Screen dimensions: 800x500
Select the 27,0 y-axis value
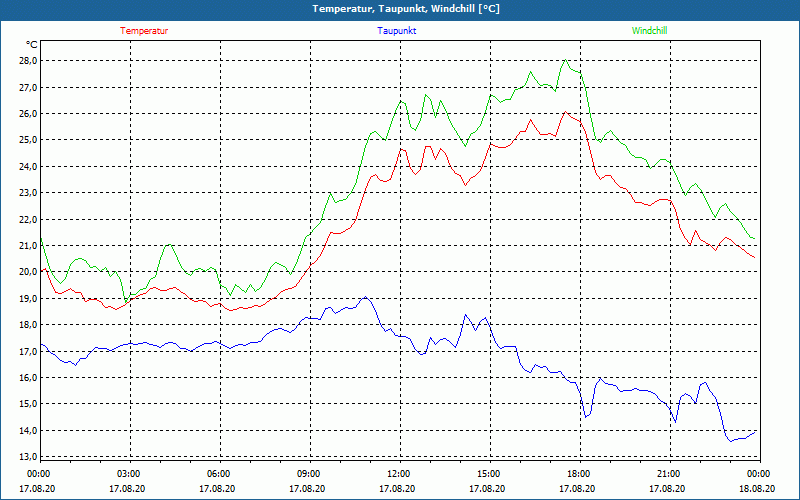click(28, 87)
